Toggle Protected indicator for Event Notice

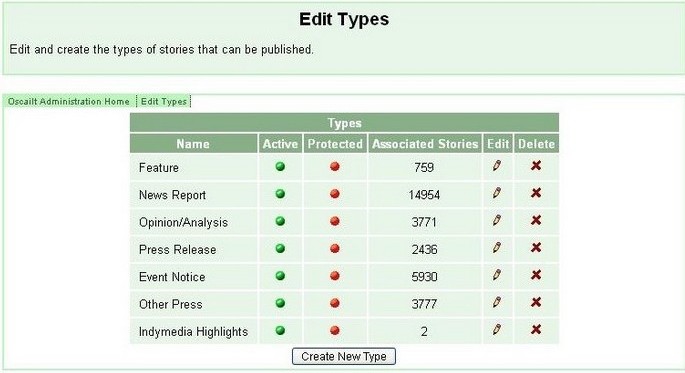pos(335,276)
